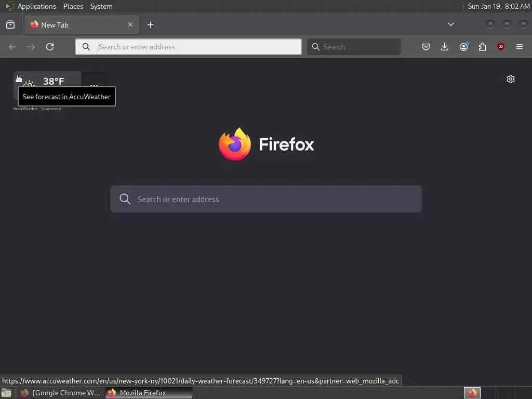Click the Save to Pocket icon
The image size is (532, 399).
tap(426, 47)
